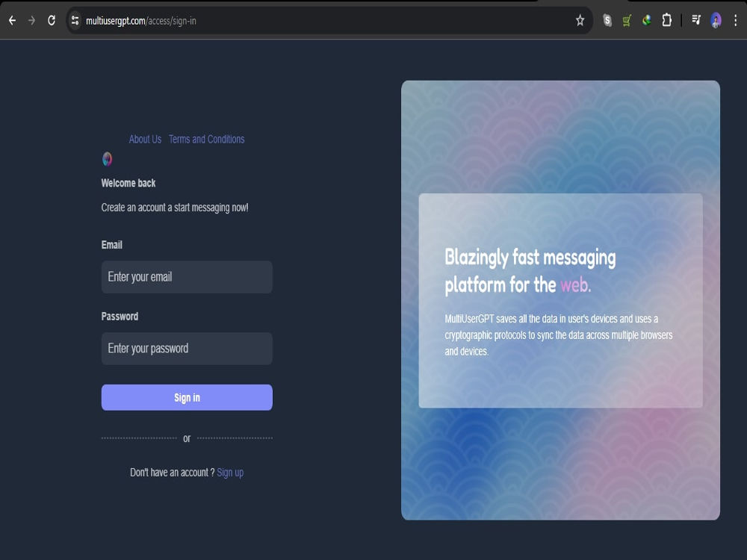
Task: Click into the Password input field
Action: pyautogui.click(x=187, y=349)
